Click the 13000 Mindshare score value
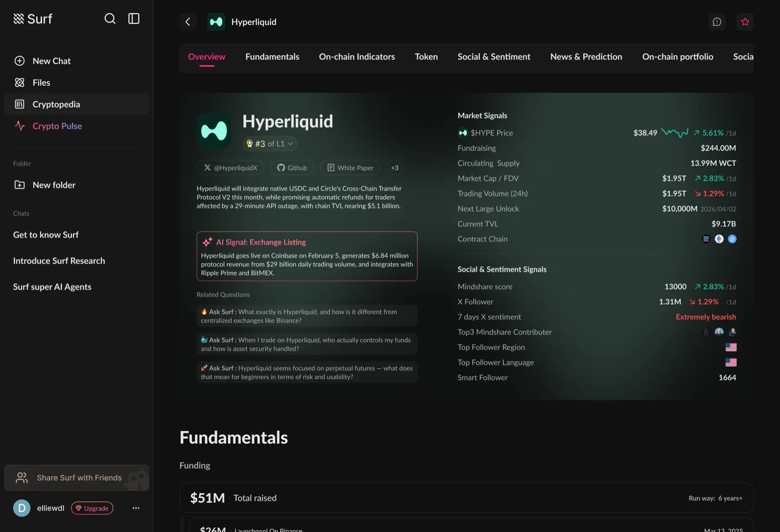The image size is (780, 532). 675,287
